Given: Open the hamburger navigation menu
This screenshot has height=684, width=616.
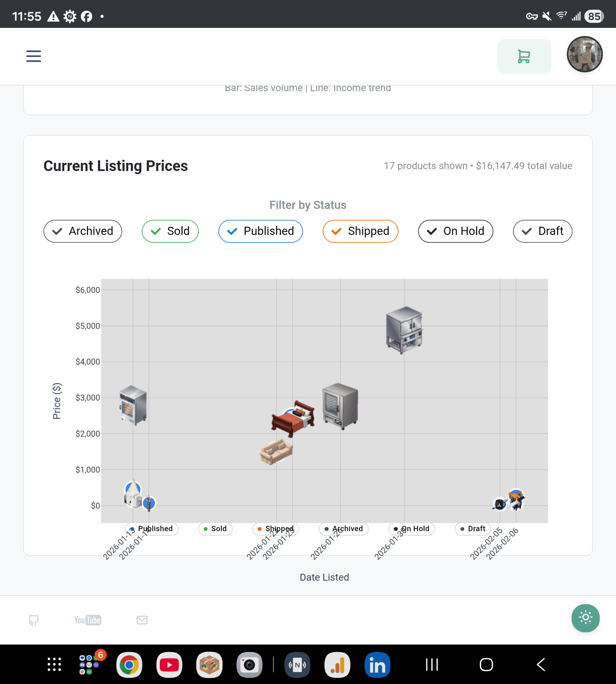Looking at the screenshot, I should point(33,56).
